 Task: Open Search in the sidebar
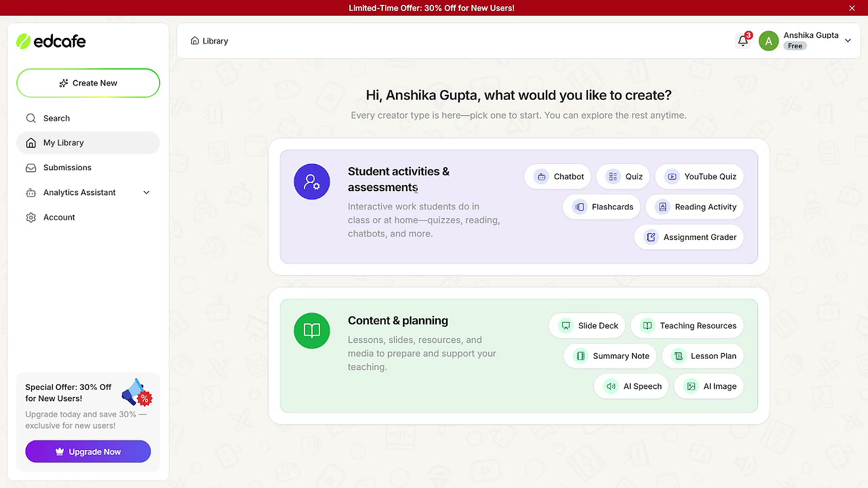(x=88, y=118)
